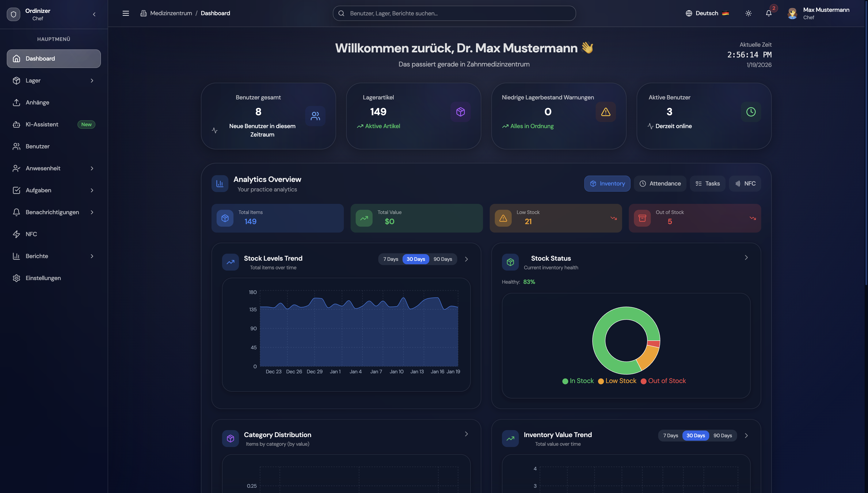
Task: Click the Aktive Benutzer clock icon
Action: pos(751,112)
